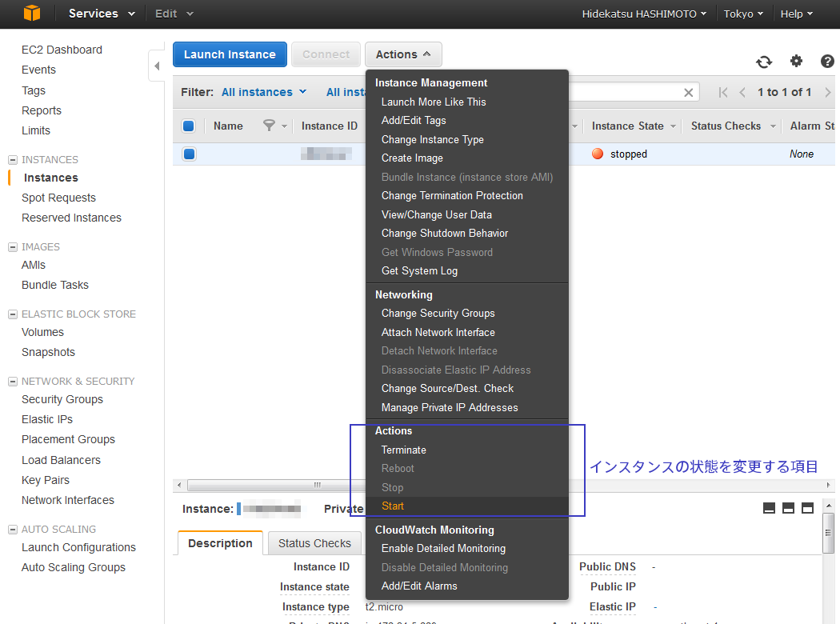Image resolution: width=840 pixels, height=624 pixels.
Task: Select Change Source/Dest. Check
Action: (447, 388)
